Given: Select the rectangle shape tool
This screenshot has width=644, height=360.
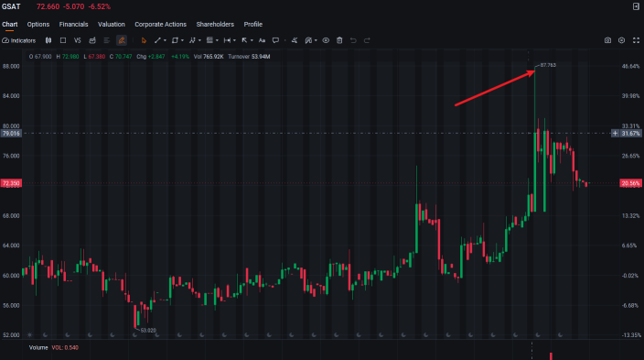Looking at the screenshot, I should click(175, 40).
